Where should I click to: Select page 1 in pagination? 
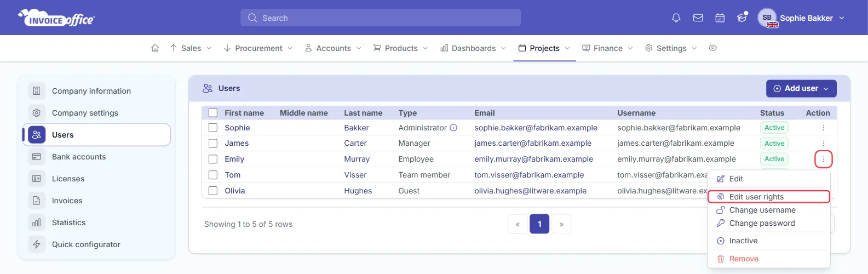tap(539, 224)
